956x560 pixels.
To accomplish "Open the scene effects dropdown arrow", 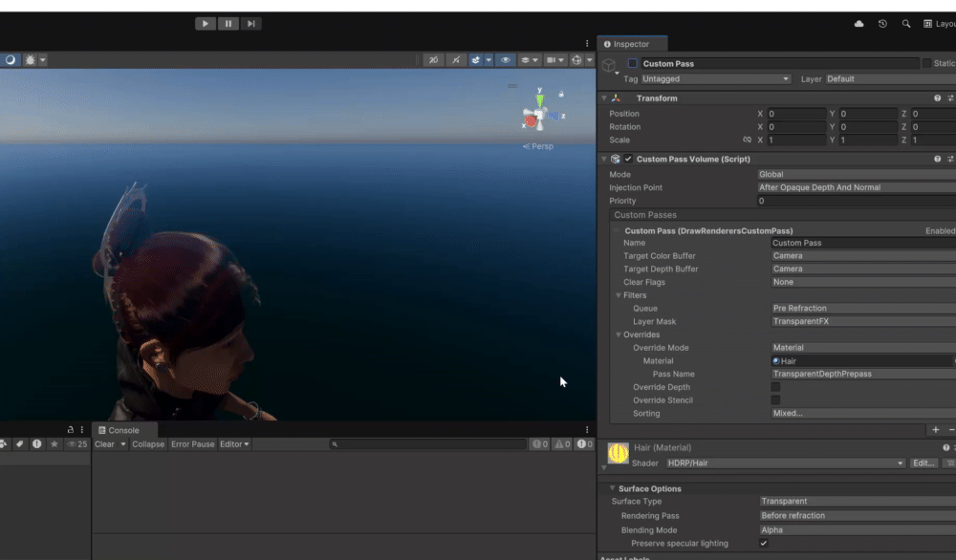I will pyautogui.click(x=489, y=59).
